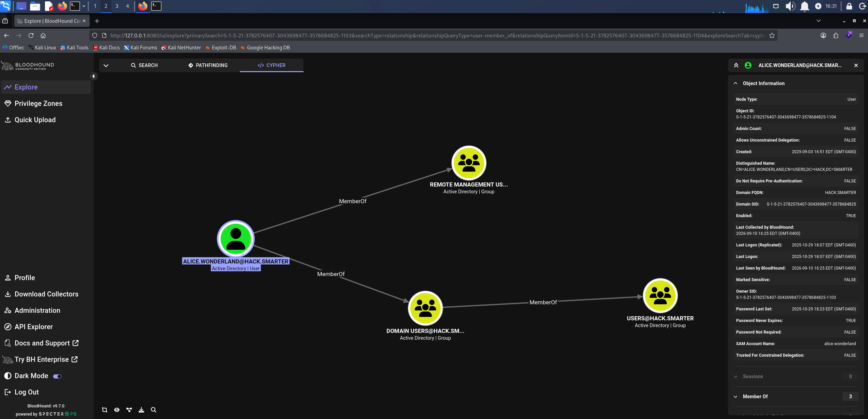
Task: Toggle the Dark Mode switch
Action: point(57,376)
